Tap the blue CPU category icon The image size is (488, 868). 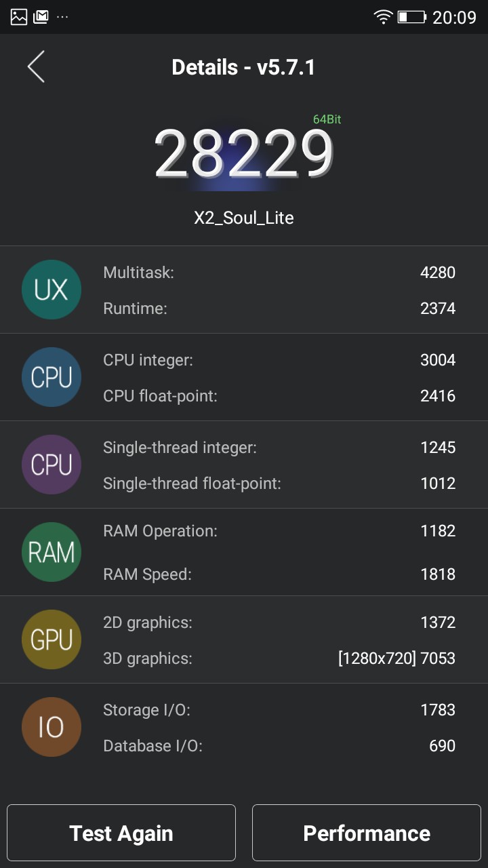pos(52,377)
